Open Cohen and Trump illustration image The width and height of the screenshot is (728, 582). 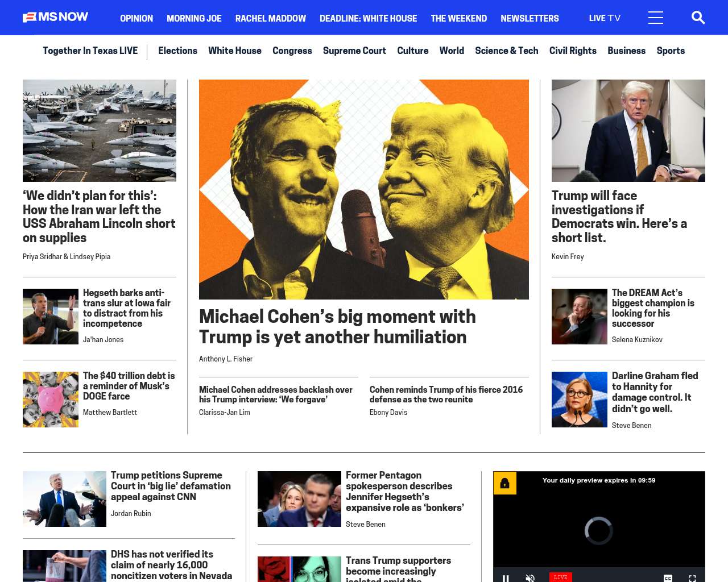[364, 189]
